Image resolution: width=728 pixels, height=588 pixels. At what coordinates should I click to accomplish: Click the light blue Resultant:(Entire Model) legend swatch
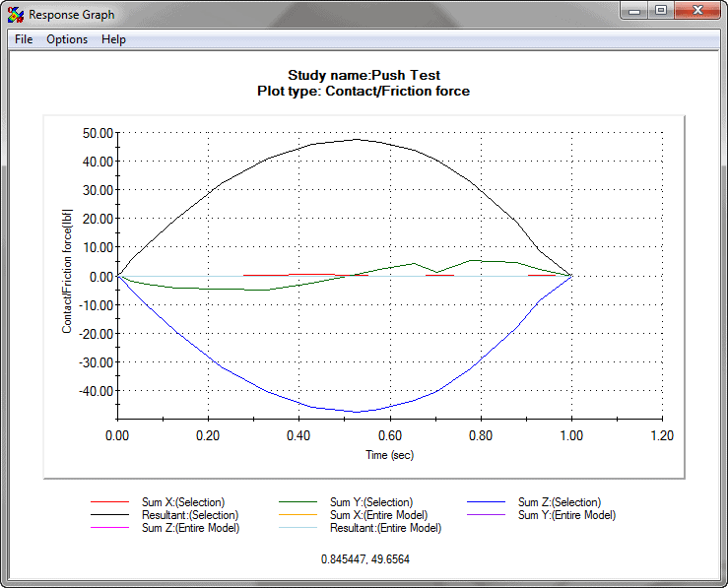tap(298, 528)
